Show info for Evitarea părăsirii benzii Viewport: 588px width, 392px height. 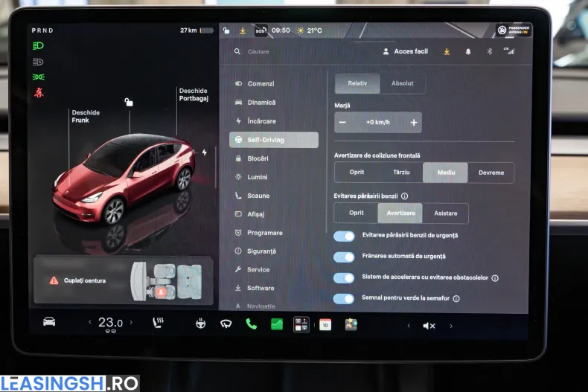point(405,196)
